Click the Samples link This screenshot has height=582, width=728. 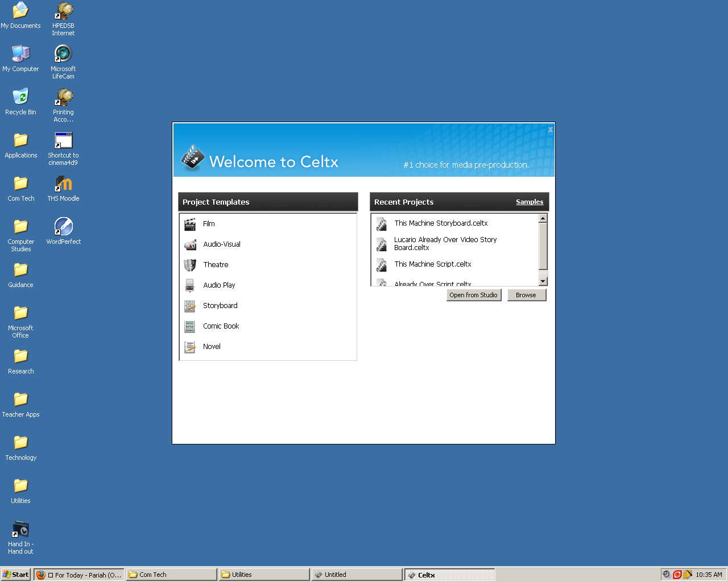coord(530,202)
